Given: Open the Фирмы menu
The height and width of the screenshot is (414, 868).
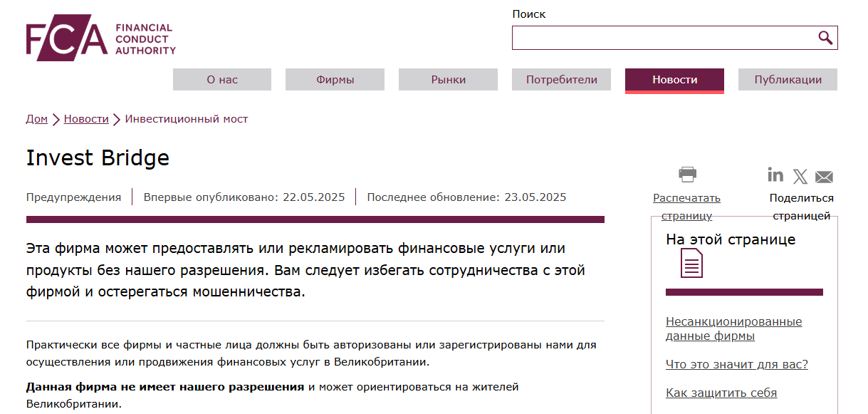Looking at the screenshot, I should pos(335,80).
